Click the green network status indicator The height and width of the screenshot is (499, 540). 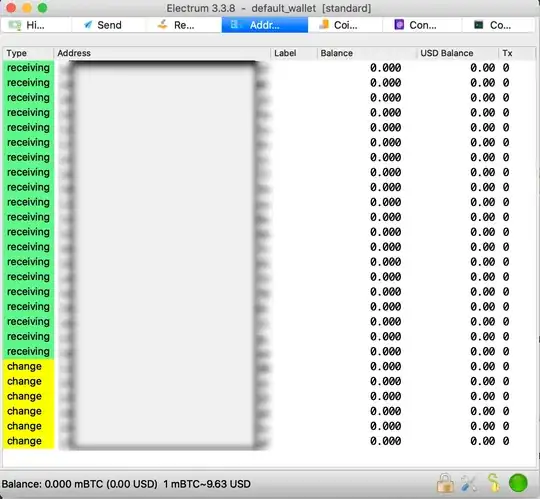click(x=518, y=483)
